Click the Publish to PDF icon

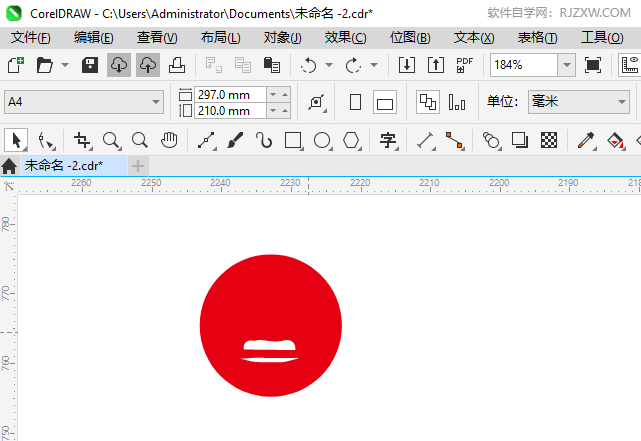point(464,65)
